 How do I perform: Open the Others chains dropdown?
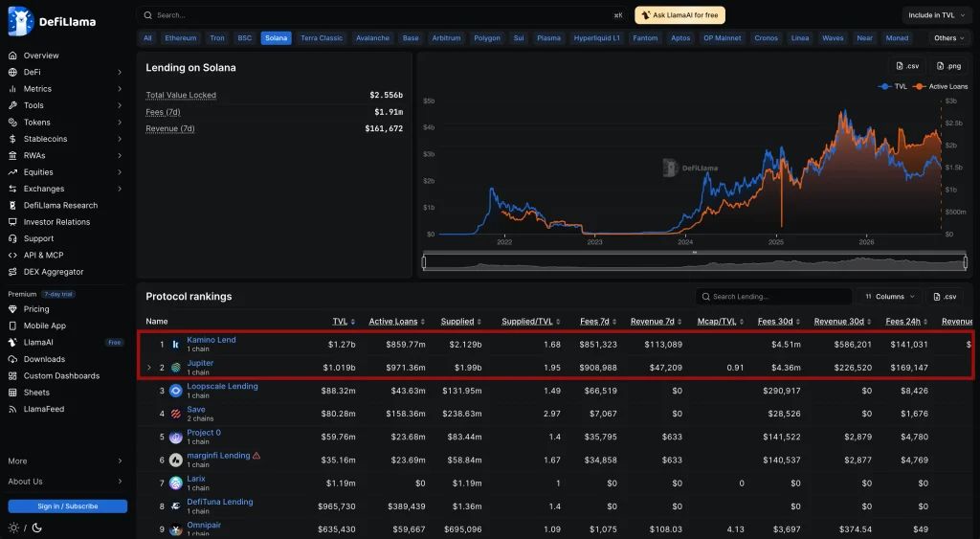coord(948,38)
